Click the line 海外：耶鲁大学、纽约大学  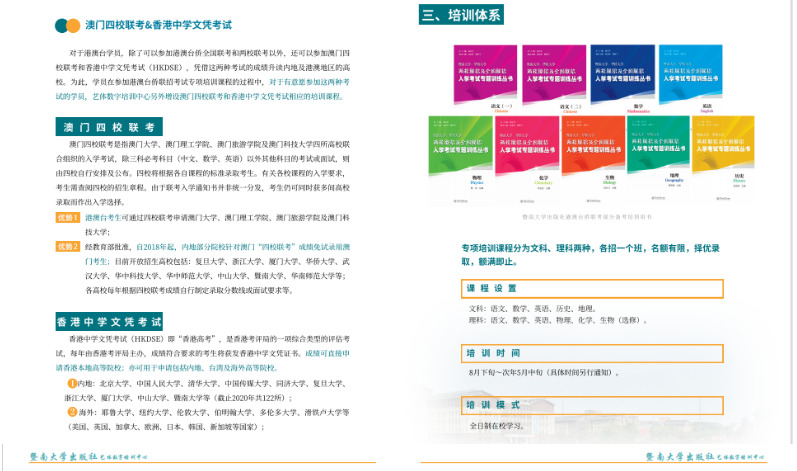click(214, 412)
